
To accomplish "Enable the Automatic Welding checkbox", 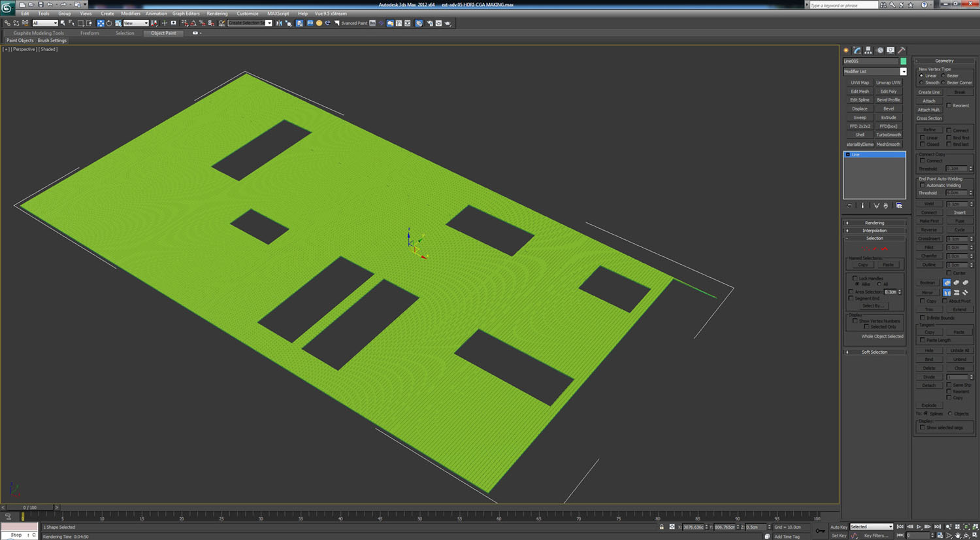I will [x=923, y=186].
